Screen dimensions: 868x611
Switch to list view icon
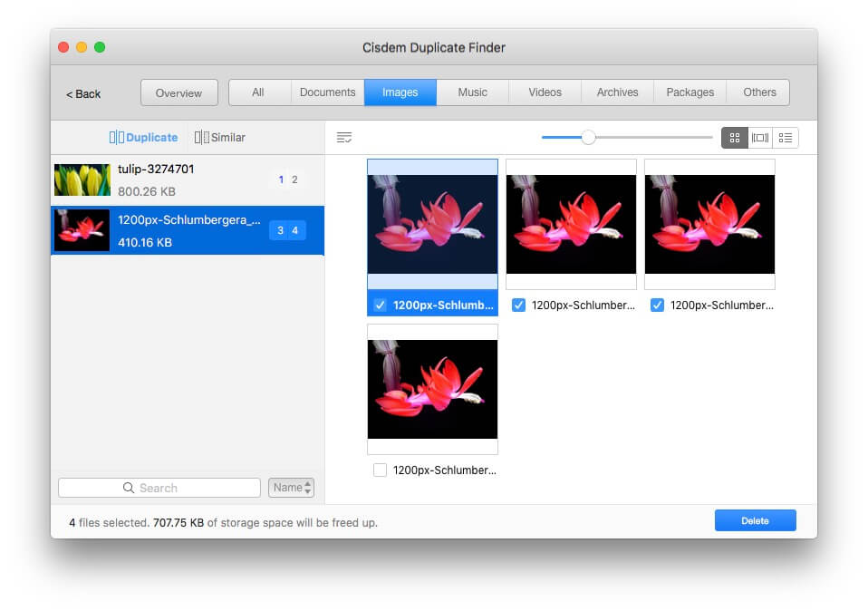click(x=785, y=138)
